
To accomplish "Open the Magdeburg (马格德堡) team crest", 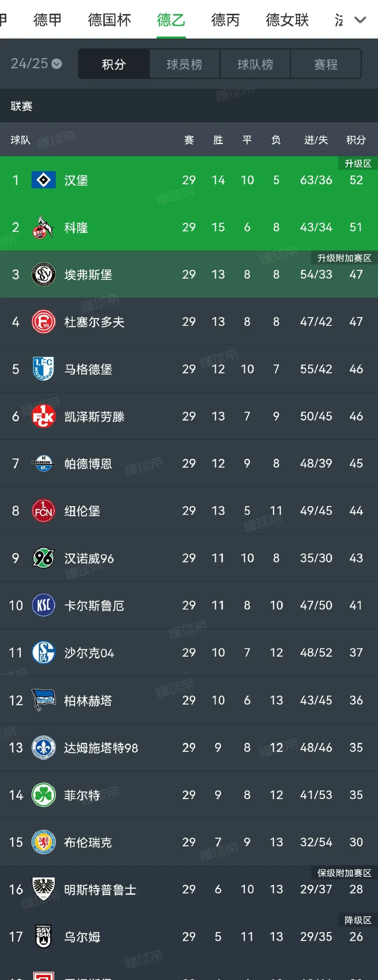I will click(43, 369).
